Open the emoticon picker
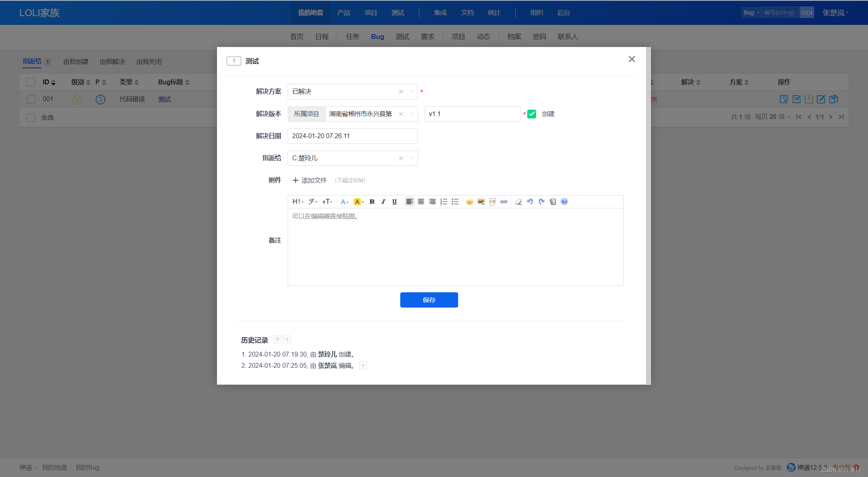 (469, 202)
